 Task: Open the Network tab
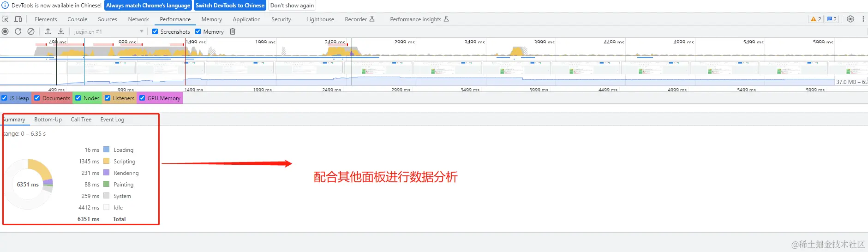[x=138, y=19]
